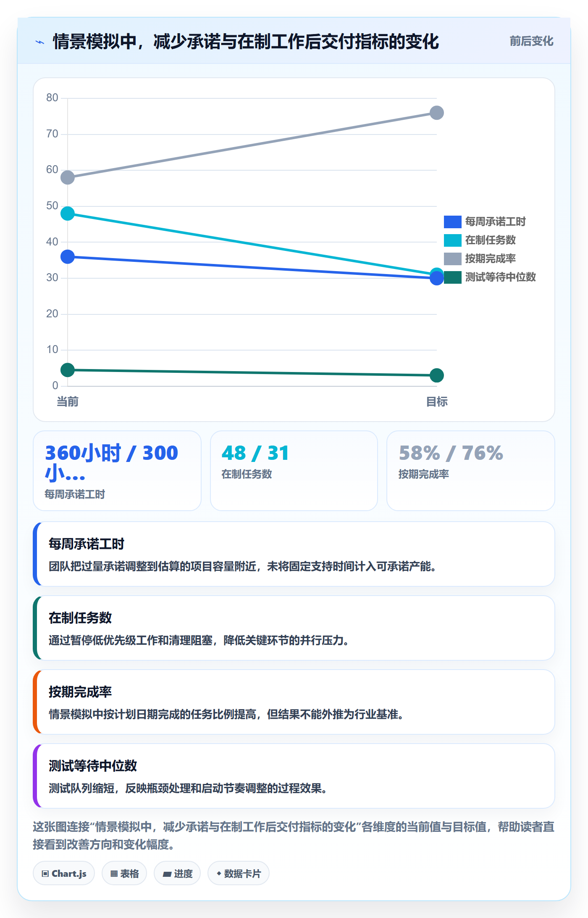Image resolution: width=588 pixels, height=918 pixels.
Task: Click the chart title heading text
Action: click(246, 42)
